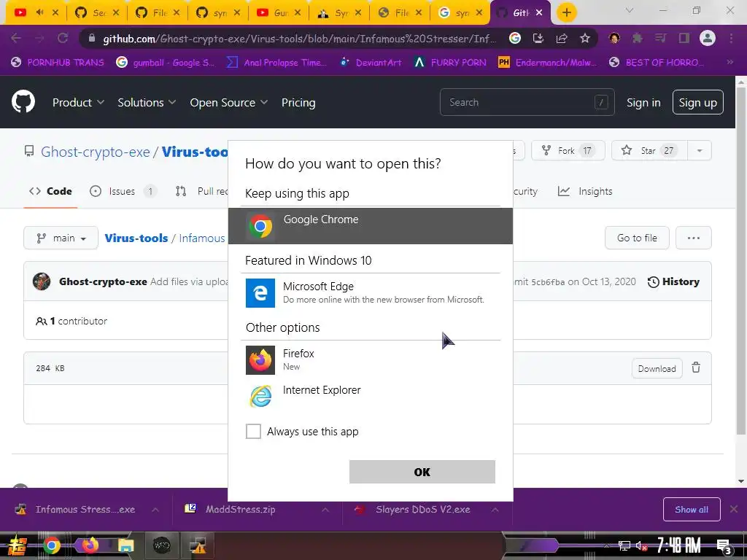747x560 pixels.
Task: Open the Windows Start button
Action: 16,545
